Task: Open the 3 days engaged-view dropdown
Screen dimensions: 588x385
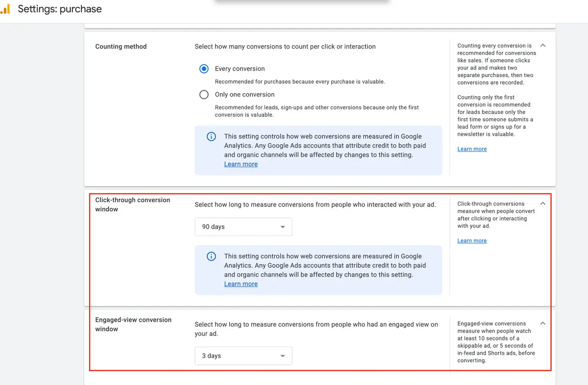Action: [244, 356]
